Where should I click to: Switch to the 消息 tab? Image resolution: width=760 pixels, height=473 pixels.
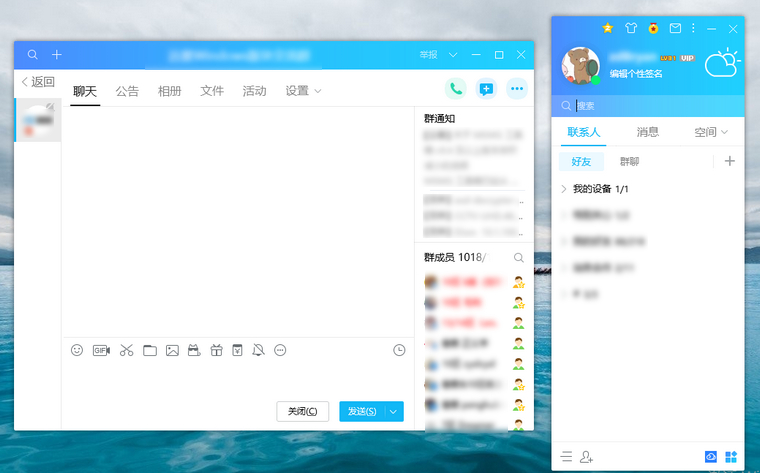pos(647,132)
